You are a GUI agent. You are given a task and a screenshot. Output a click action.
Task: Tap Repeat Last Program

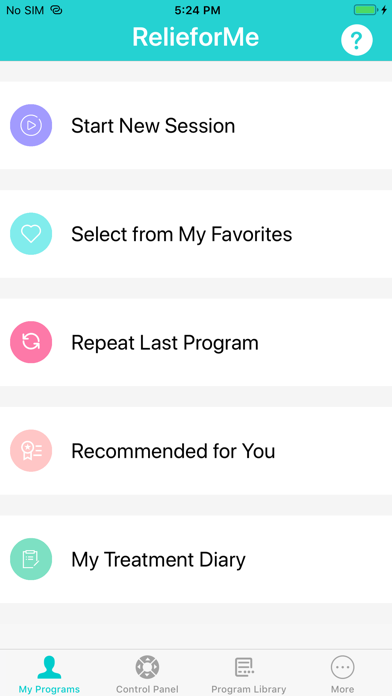click(196, 342)
